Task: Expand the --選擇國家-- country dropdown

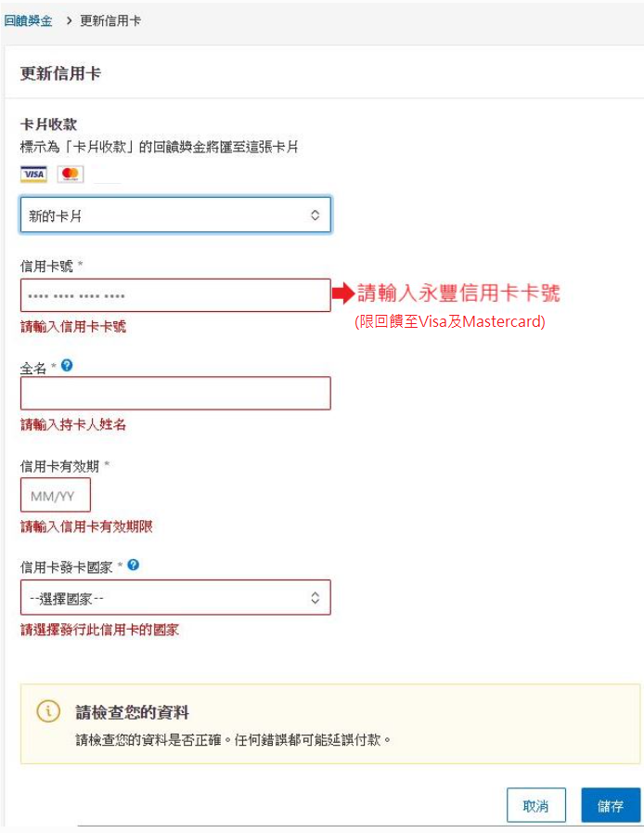Action: pyautogui.click(x=174, y=598)
